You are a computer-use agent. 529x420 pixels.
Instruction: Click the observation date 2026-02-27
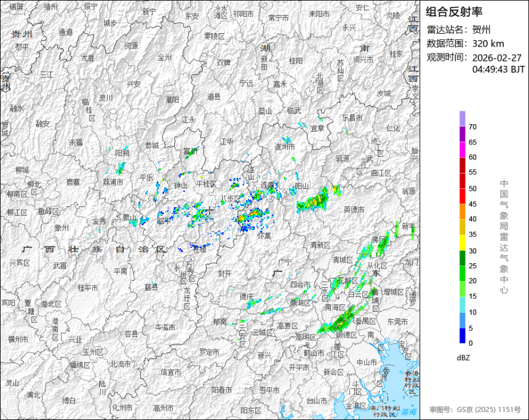pyautogui.click(x=496, y=58)
